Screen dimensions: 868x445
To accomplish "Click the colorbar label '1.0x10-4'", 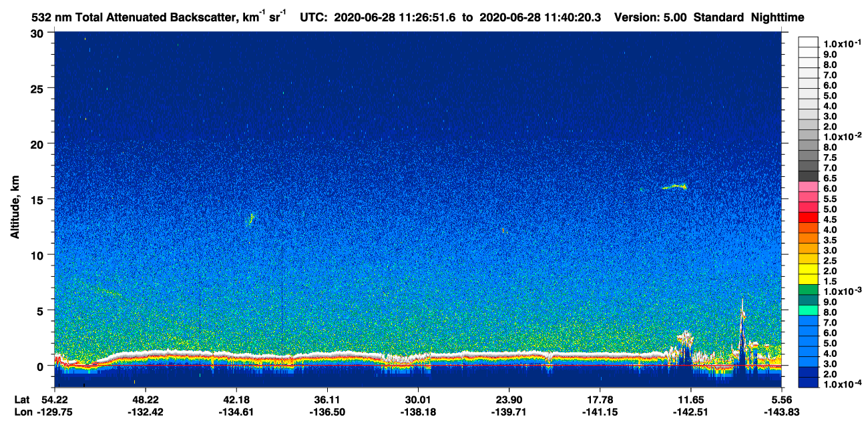I will (841, 383).
